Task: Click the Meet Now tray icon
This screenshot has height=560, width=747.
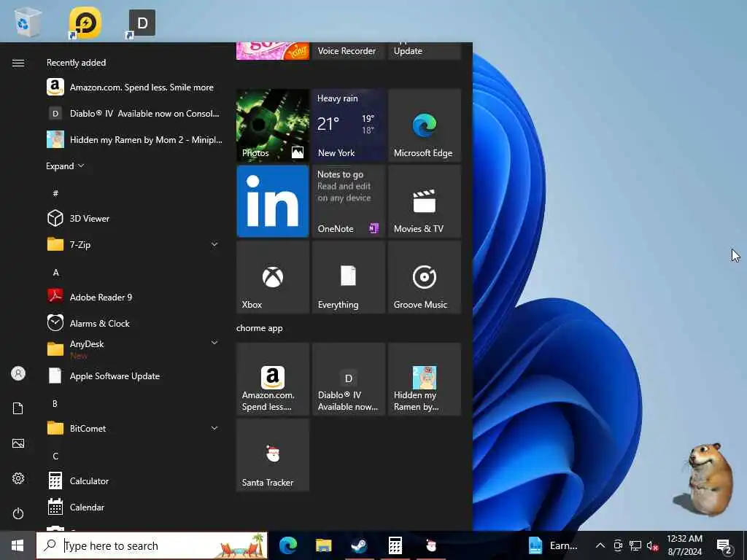Action: [x=618, y=545]
